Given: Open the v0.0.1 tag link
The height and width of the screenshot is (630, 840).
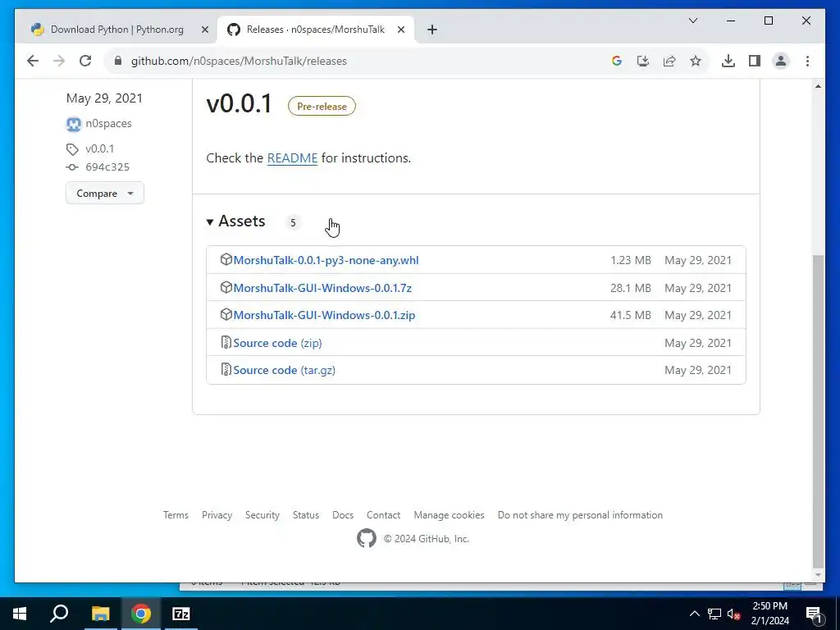Looking at the screenshot, I should [99, 148].
